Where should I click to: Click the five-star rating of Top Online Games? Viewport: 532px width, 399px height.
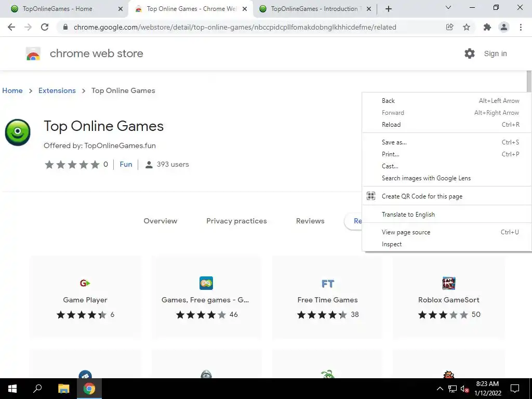point(72,165)
